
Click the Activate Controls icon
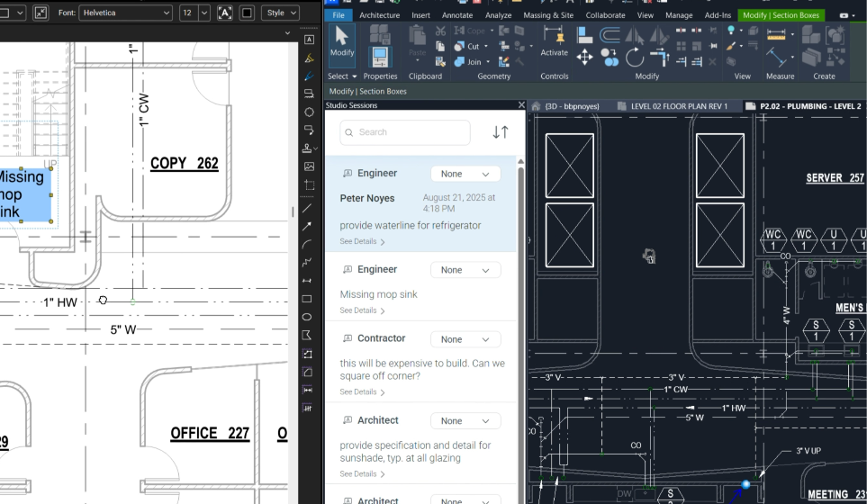point(554,40)
